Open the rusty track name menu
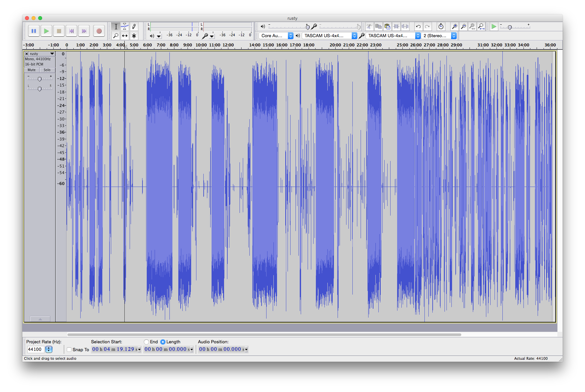This screenshot has width=585, height=392. 42,54
